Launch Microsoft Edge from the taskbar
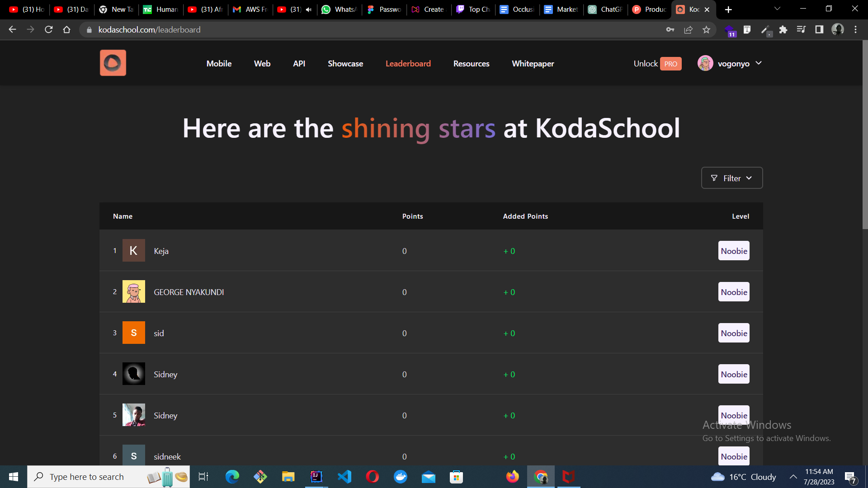The width and height of the screenshot is (868, 488). pos(232,477)
